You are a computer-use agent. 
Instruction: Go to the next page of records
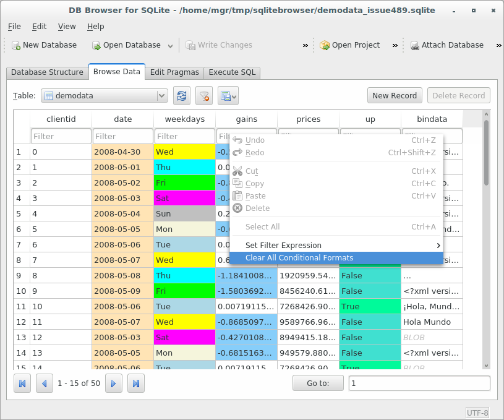coord(113,384)
